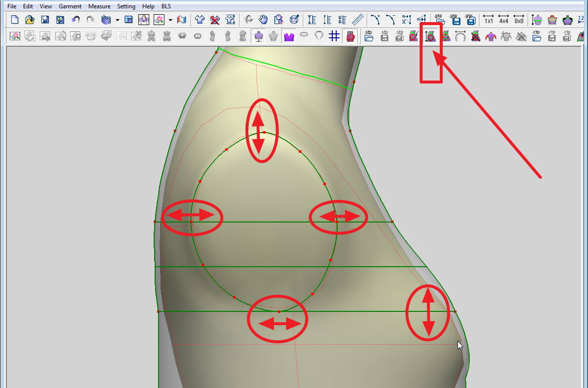Select the 4x4 grid size button
588x388 pixels.
[x=504, y=20]
